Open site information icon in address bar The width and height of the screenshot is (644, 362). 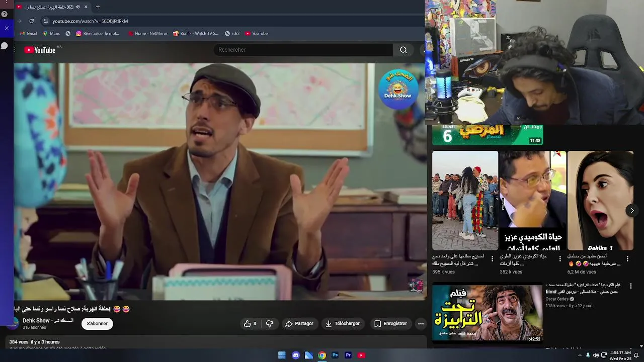(46, 21)
